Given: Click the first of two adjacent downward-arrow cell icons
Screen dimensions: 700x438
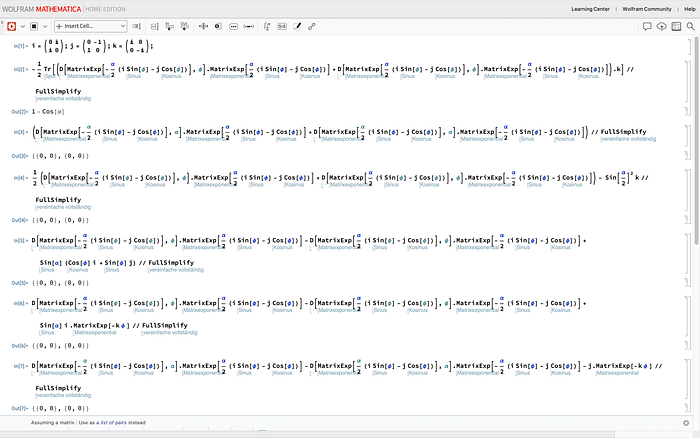Looking at the screenshot, I should pos(170,26).
